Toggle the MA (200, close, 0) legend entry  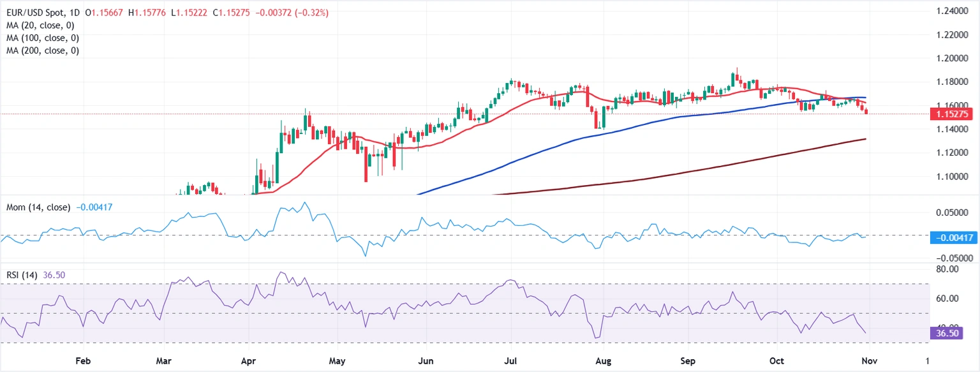tap(43, 50)
